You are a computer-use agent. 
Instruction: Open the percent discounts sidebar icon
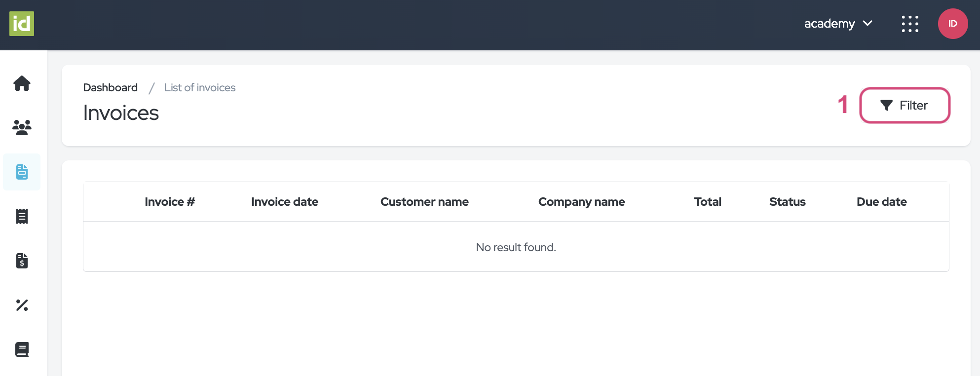click(22, 305)
